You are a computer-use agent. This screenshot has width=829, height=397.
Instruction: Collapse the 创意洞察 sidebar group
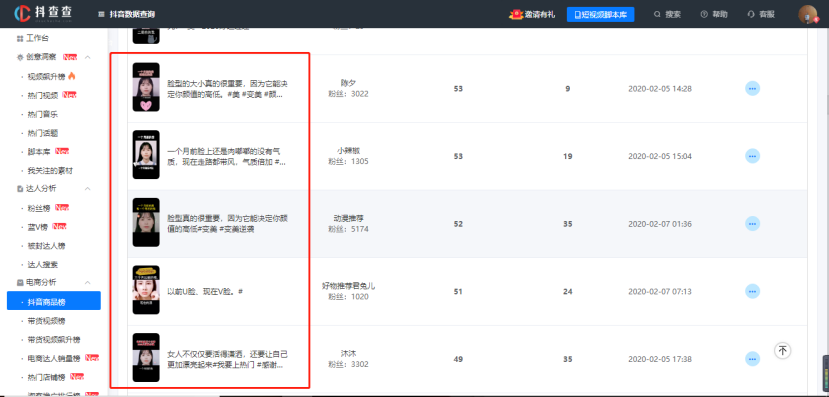pos(88,57)
